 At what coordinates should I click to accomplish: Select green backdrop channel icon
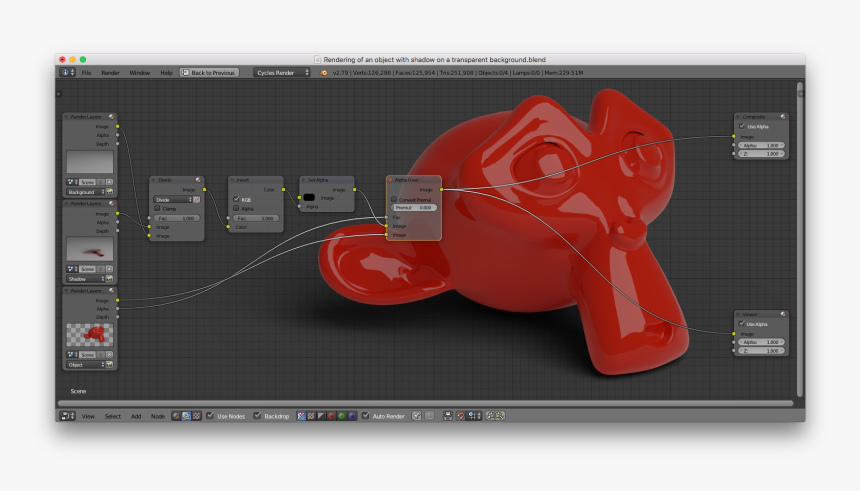pos(342,416)
